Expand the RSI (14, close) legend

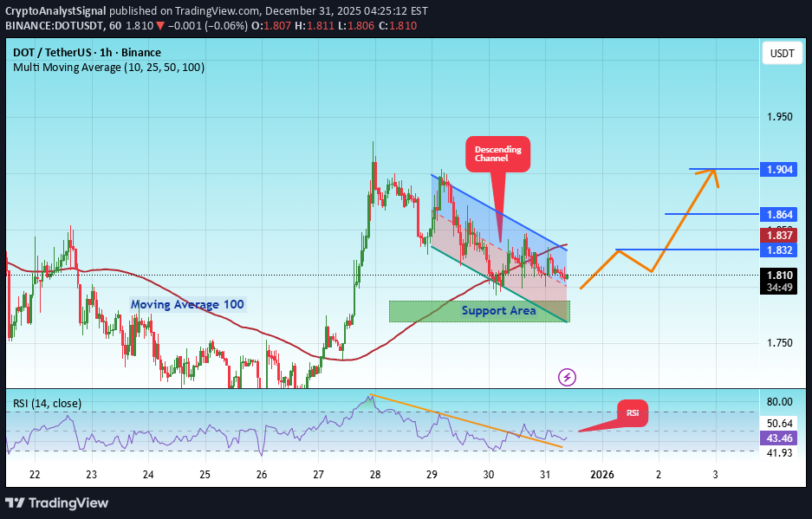48,403
